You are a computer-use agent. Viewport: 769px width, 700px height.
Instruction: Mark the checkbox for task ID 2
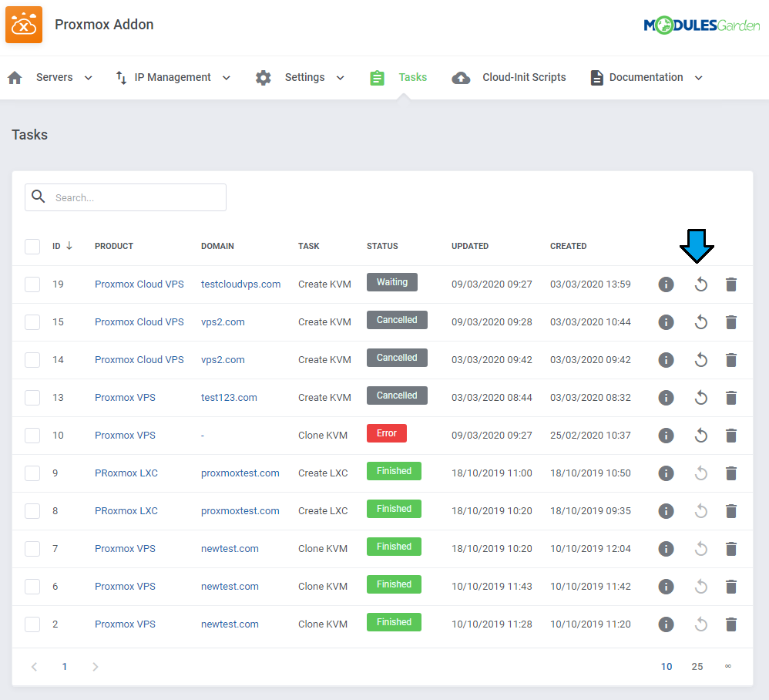[32, 624]
